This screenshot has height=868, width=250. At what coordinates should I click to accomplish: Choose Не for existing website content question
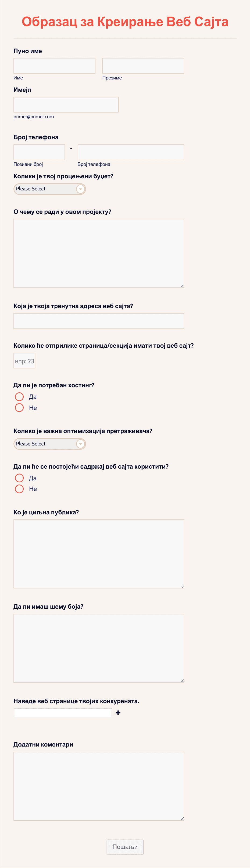19,489
